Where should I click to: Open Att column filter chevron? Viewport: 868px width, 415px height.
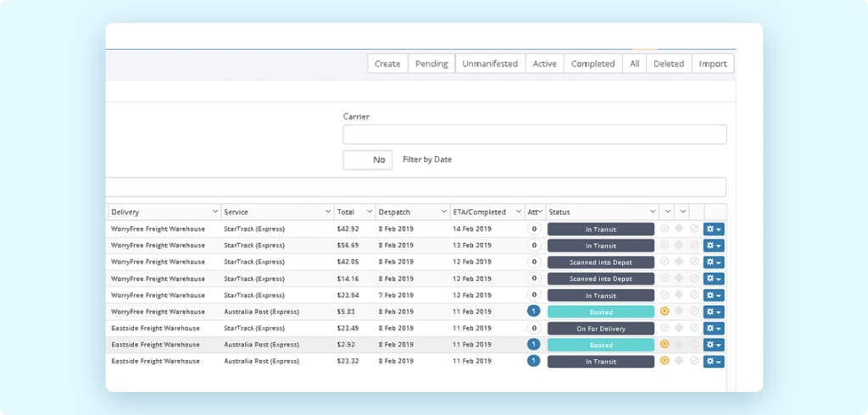click(x=540, y=212)
